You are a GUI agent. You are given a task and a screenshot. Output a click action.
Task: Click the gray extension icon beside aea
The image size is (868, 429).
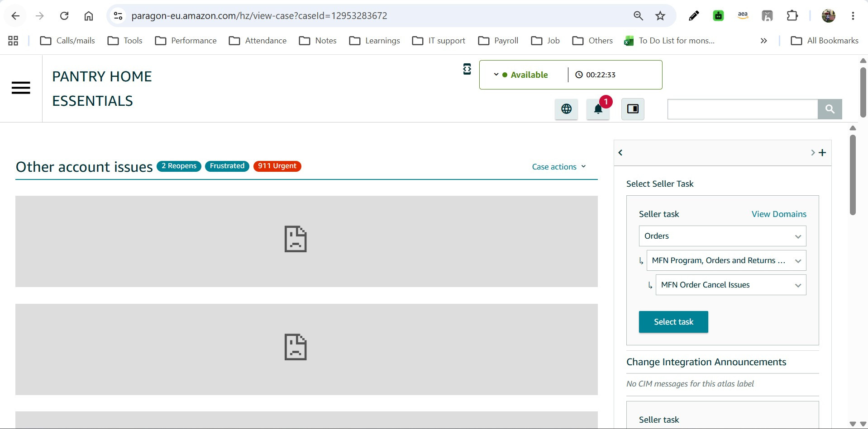[767, 16]
